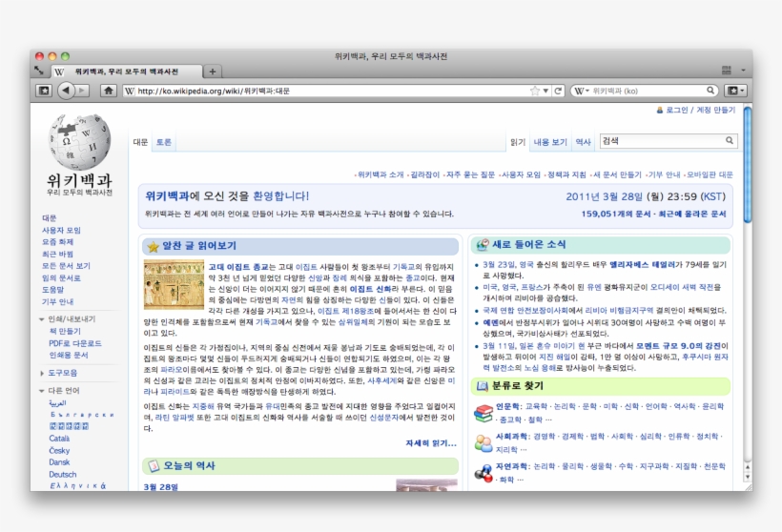Open the search engine W dropdown

pyautogui.click(x=582, y=91)
